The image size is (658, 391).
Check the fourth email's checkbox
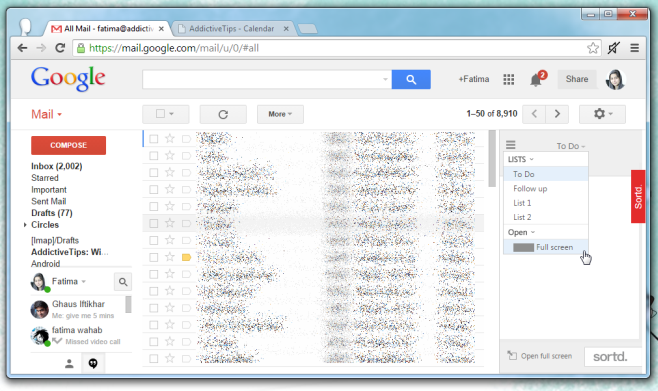(154, 190)
